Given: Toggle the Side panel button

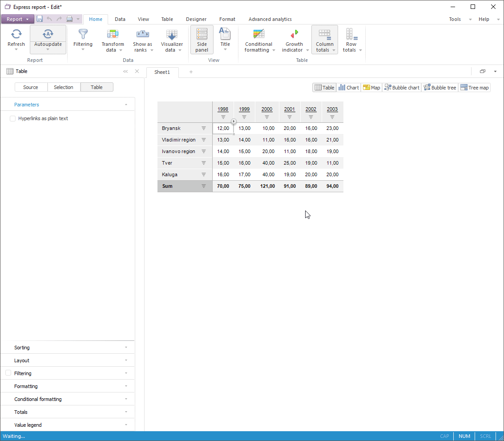Looking at the screenshot, I should point(202,39).
